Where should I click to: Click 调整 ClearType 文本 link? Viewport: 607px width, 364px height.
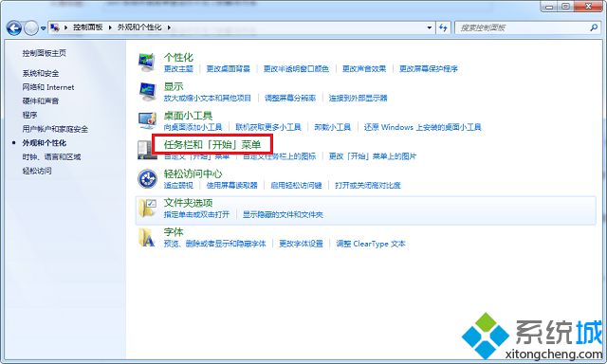(371, 244)
